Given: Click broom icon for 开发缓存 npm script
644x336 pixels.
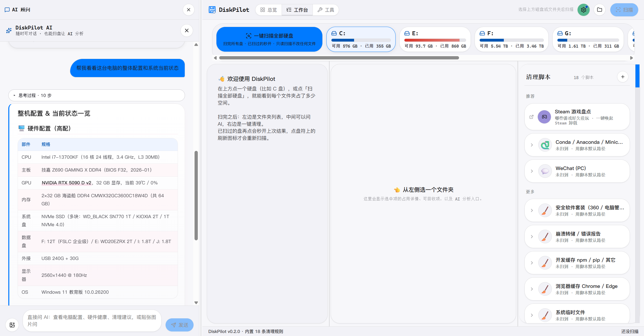Looking at the screenshot, I should pyautogui.click(x=545, y=263).
